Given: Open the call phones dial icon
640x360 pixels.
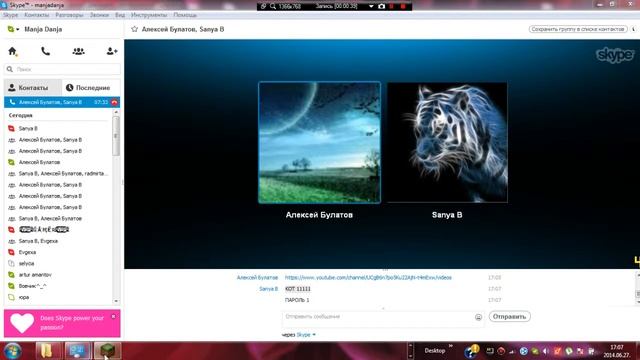Looking at the screenshot, I should point(45,51).
